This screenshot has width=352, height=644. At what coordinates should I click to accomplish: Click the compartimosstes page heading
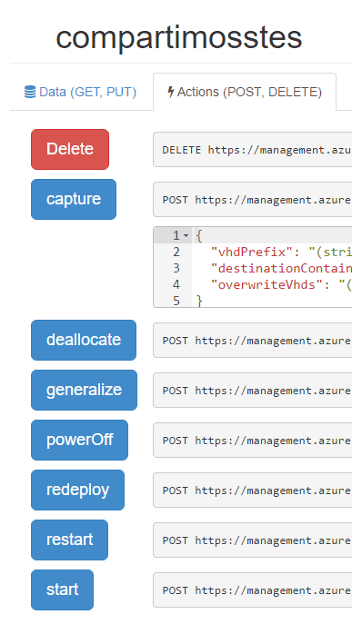click(x=179, y=38)
